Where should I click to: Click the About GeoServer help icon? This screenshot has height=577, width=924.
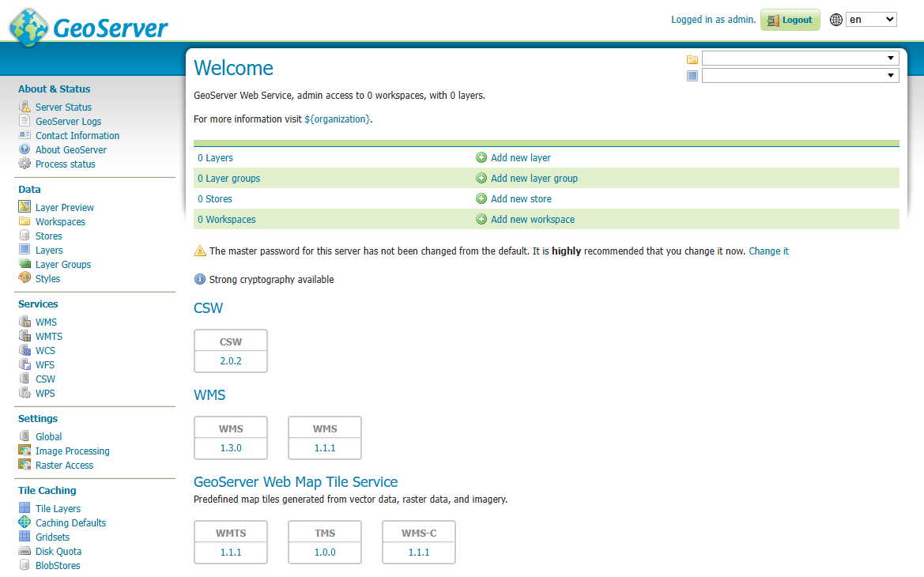25,149
